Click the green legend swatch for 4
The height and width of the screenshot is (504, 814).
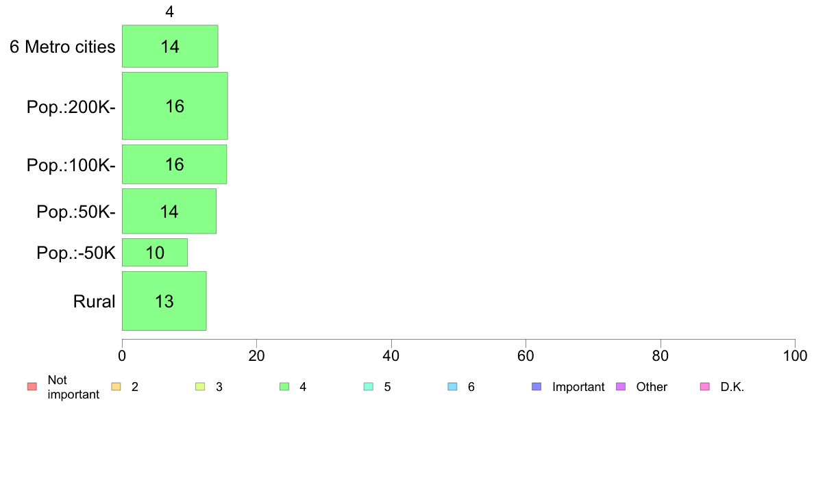pyautogui.click(x=284, y=387)
